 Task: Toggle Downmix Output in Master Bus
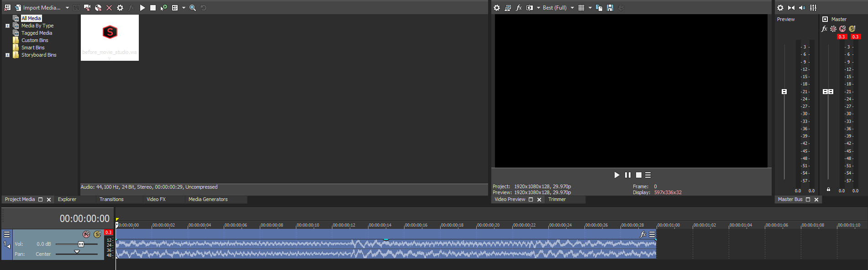pyautogui.click(x=791, y=8)
